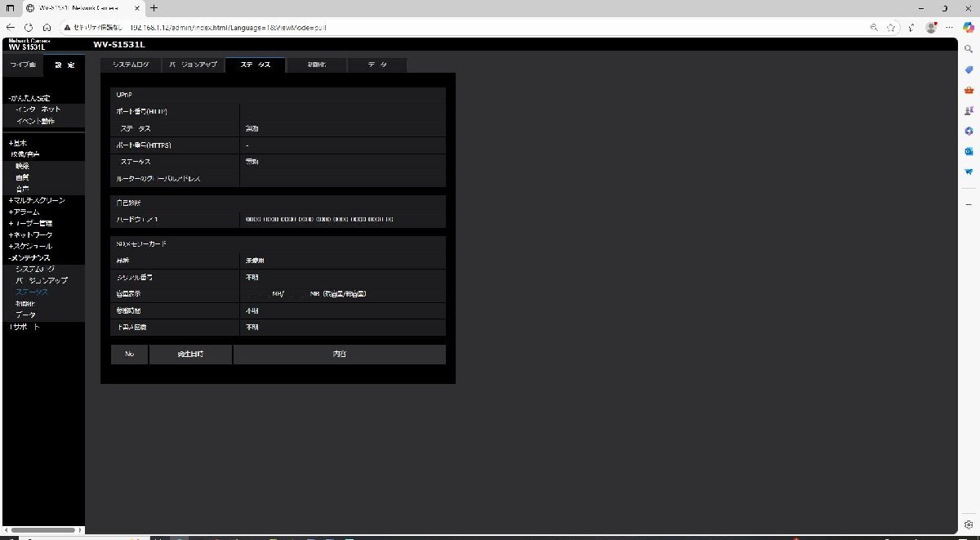Viewport: 980px width, 540px height.
Task: Open the blue shopping tag sidebar icon
Action: (969, 69)
